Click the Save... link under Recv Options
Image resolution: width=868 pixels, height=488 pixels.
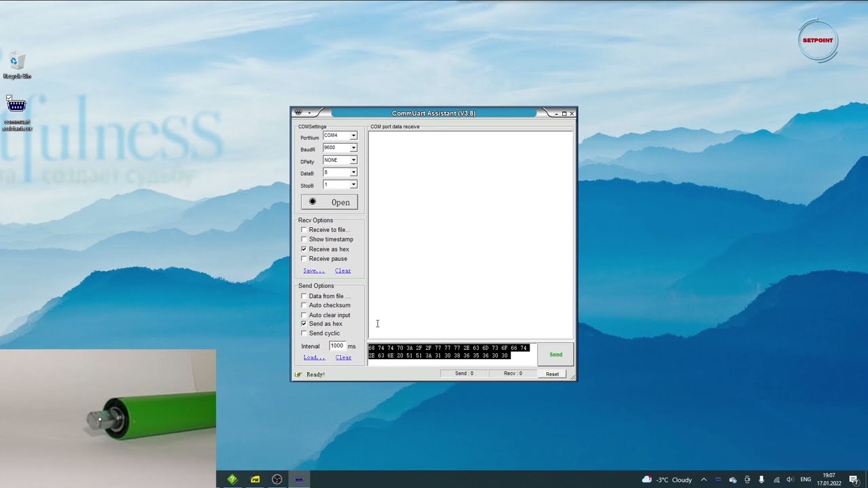314,270
